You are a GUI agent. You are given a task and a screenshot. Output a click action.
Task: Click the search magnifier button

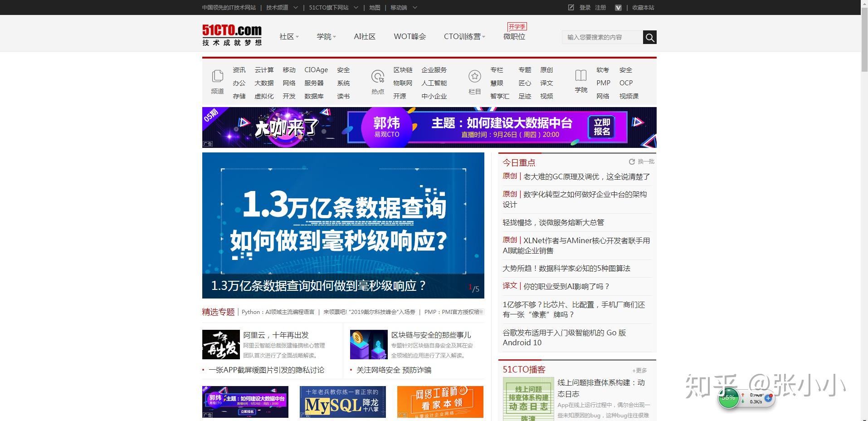point(649,37)
